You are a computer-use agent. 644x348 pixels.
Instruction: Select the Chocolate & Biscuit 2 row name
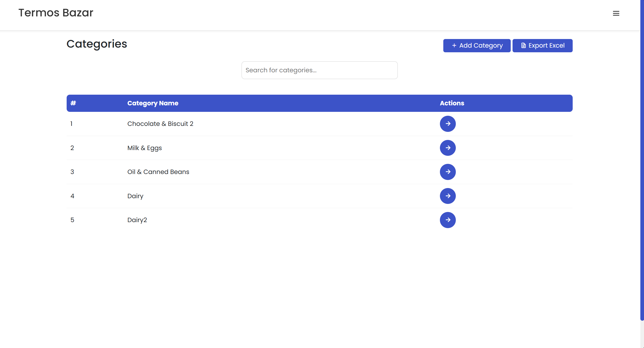(x=160, y=124)
